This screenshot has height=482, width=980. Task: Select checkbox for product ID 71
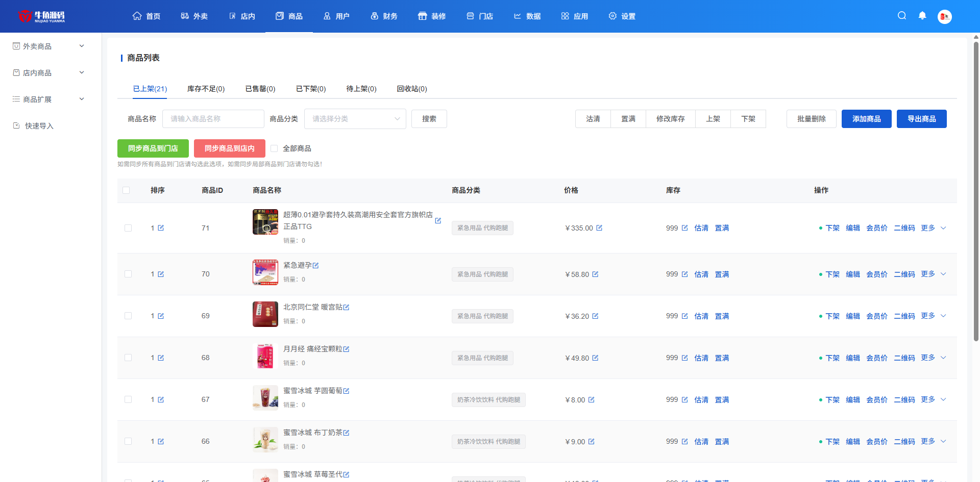pos(128,228)
